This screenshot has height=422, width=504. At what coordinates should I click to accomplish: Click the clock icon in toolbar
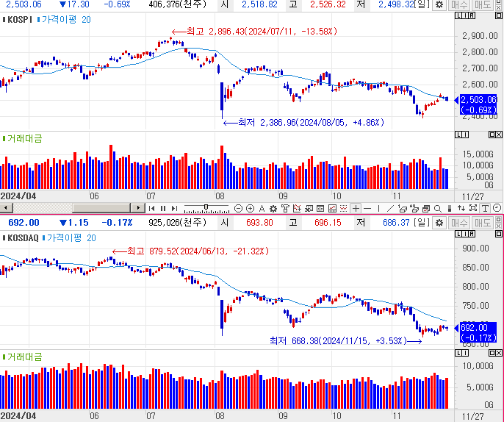point(497,208)
